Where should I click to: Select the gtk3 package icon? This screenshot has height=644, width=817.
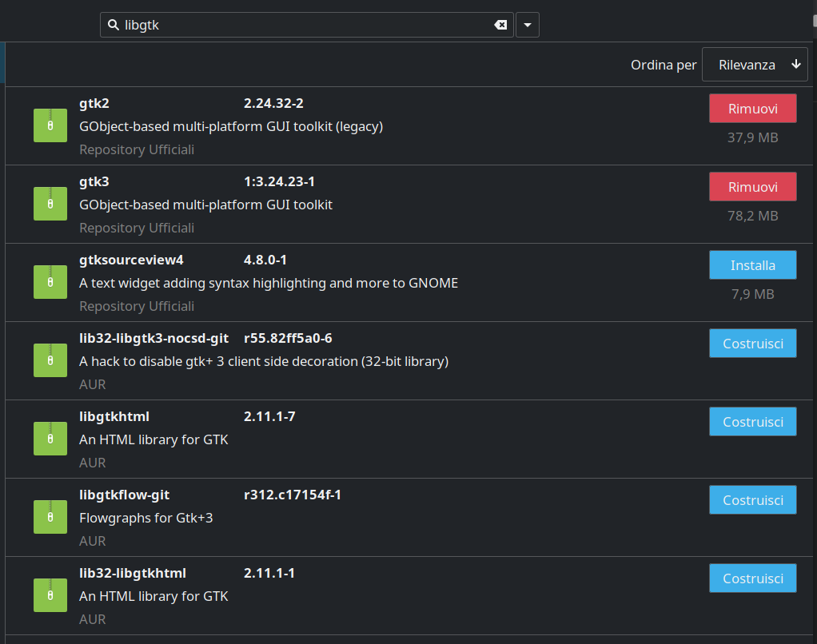(50, 204)
